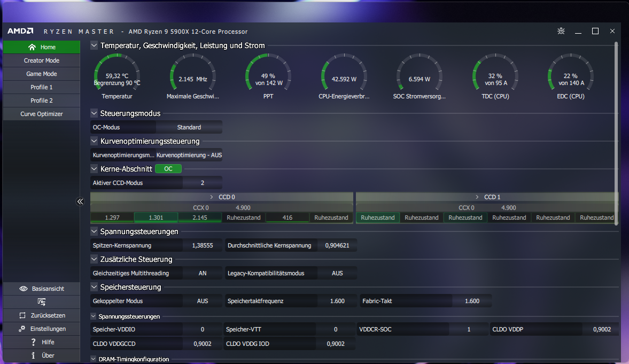Click CLDO VDDG IOD value 0,9002
This screenshot has height=364, width=629.
[336, 344]
